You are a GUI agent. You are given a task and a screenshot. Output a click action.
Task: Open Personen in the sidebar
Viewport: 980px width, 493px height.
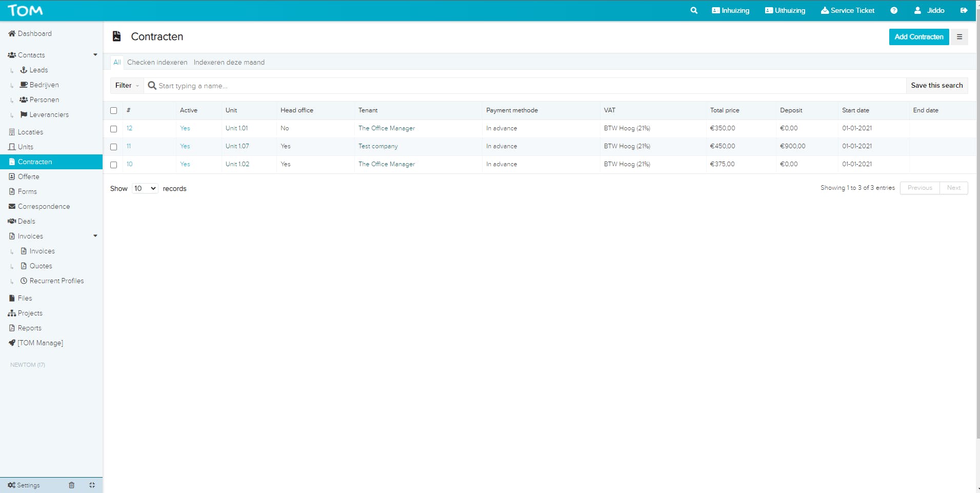coord(39,100)
